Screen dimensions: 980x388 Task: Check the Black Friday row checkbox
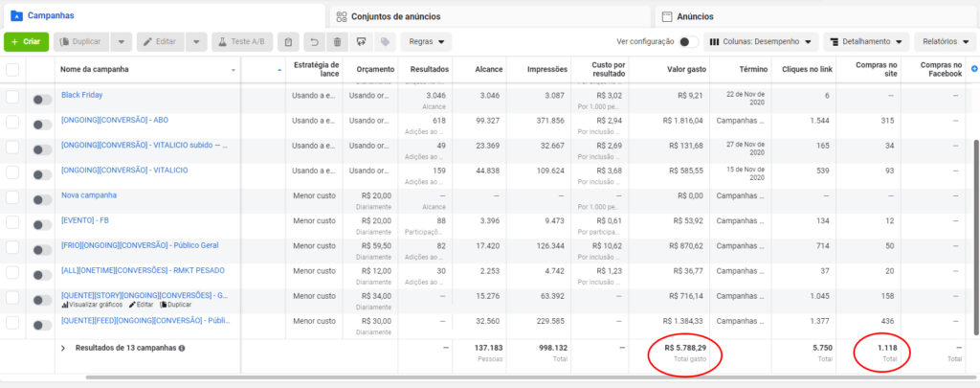pyautogui.click(x=12, y=97)
